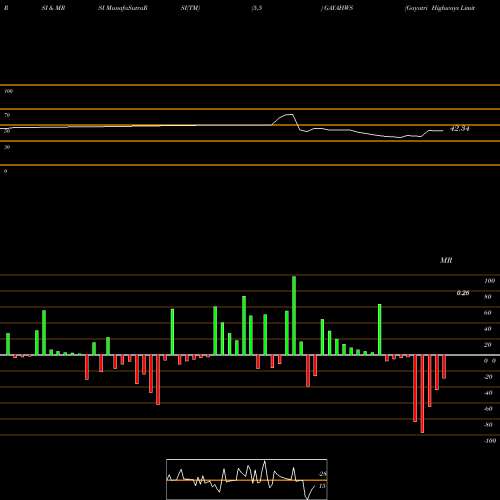The image size is (500, 500).
Task: Click the MR axis label 100
Action: 489,281
